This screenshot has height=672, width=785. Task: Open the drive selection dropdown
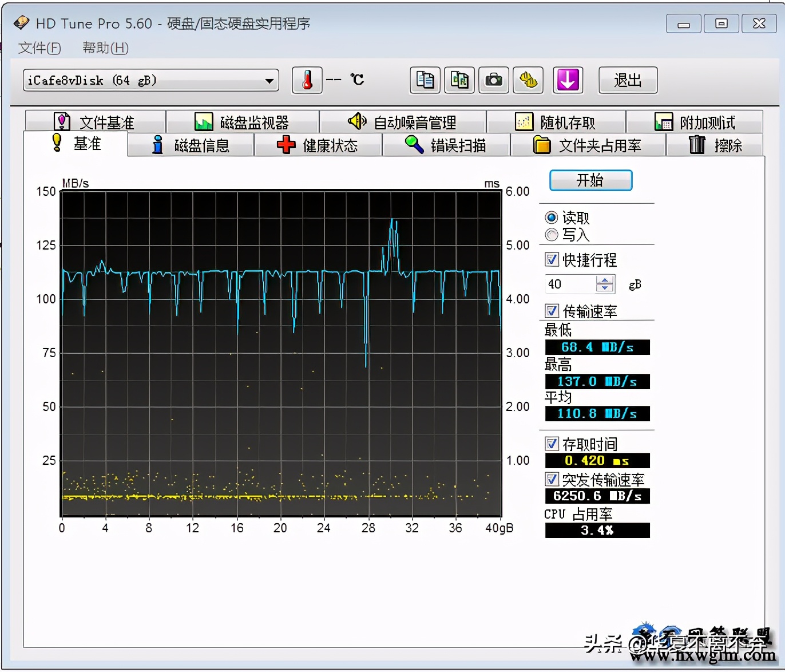click(x=268, y=80)
